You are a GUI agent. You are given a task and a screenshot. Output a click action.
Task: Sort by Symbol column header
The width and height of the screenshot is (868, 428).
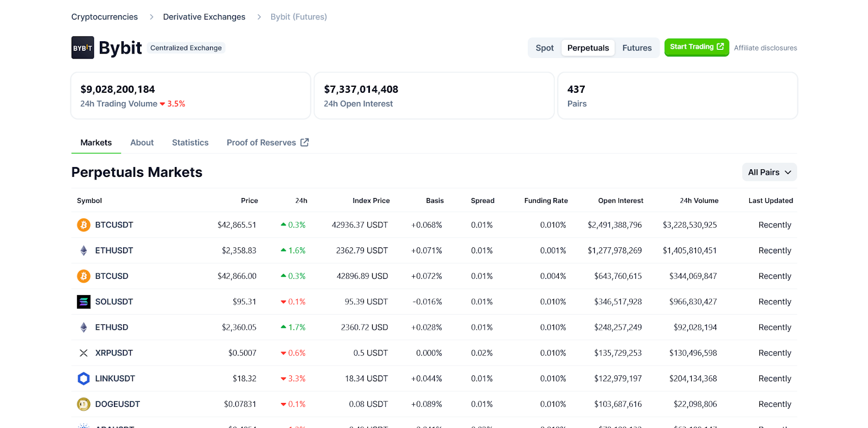point(90,201)
